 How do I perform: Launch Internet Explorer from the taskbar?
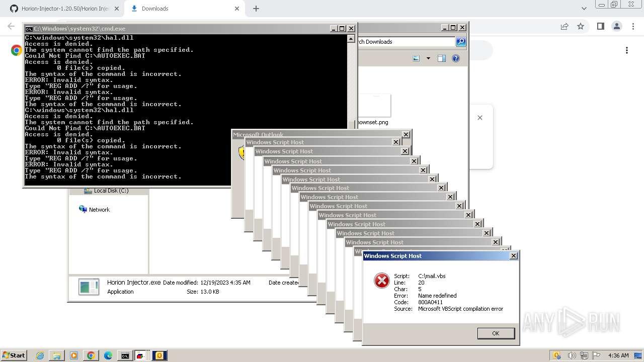(x=40, y=355)
